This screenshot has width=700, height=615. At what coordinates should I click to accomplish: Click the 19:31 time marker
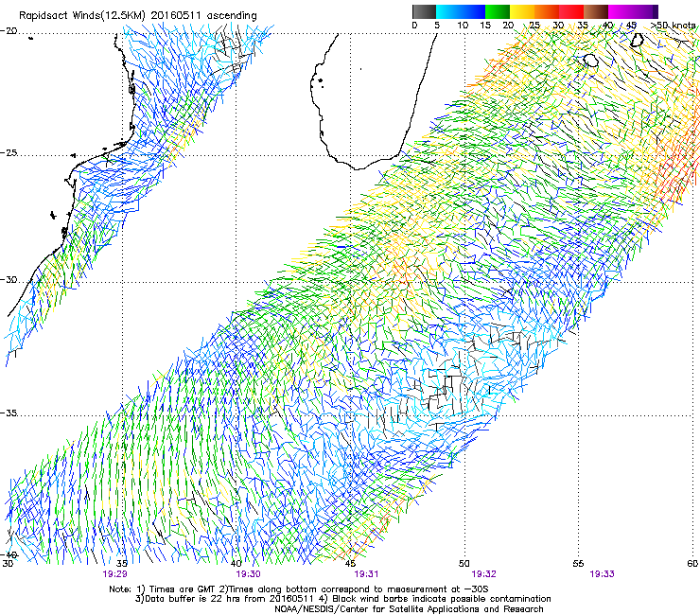pos(366,574)
